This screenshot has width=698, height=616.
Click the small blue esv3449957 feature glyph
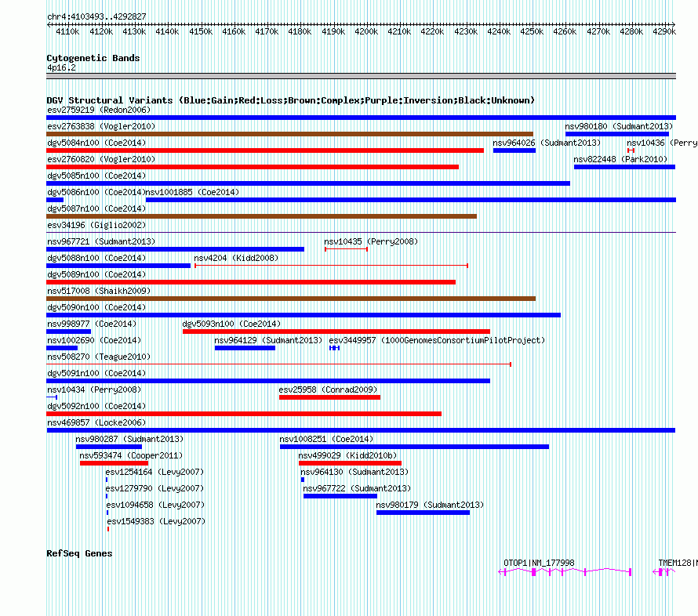point(334,348)
